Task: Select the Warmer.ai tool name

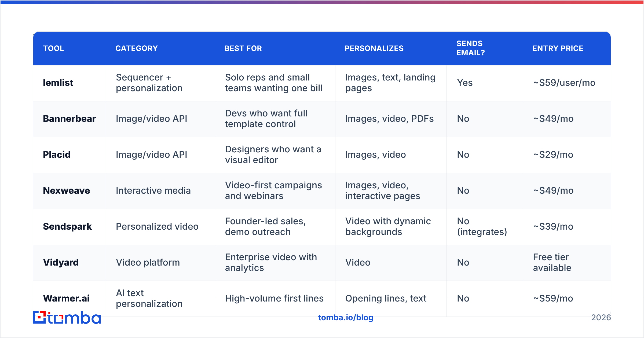Action: coord(66,298)
